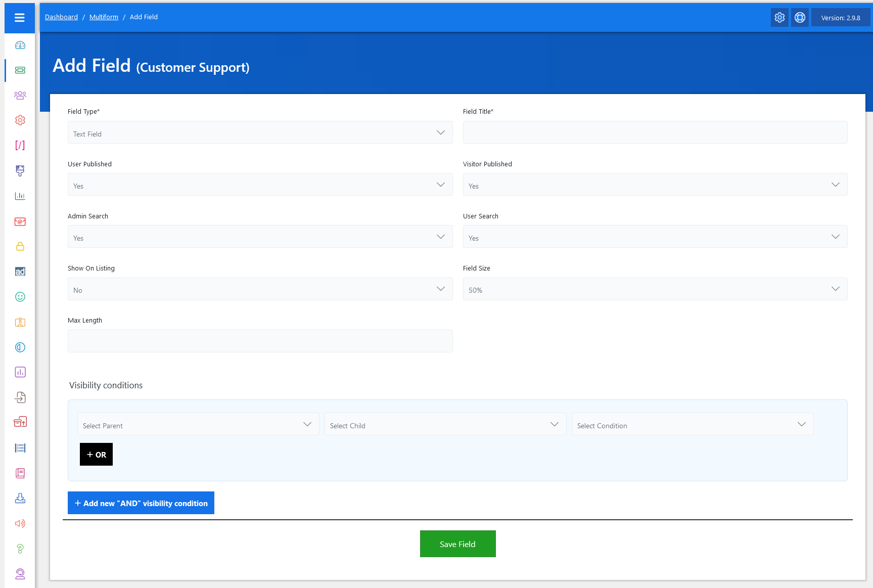Go to Dashboard via breadcrumb link

pyautogui.click(x=61, y=17)
